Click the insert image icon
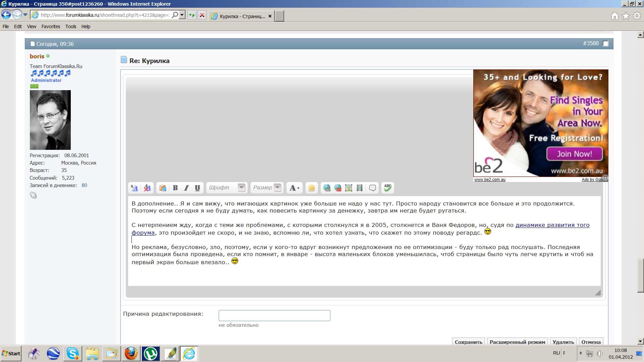Image resolution: width=644 pixels, height=362 pixels. click(348, 188)
